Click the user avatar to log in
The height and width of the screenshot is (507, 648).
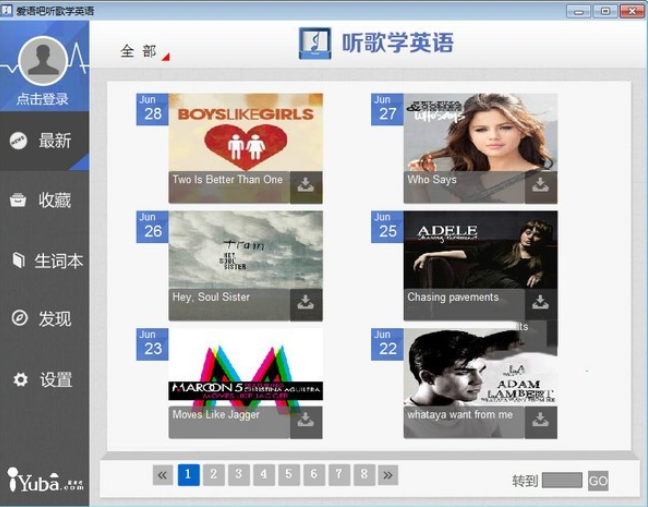43,61
